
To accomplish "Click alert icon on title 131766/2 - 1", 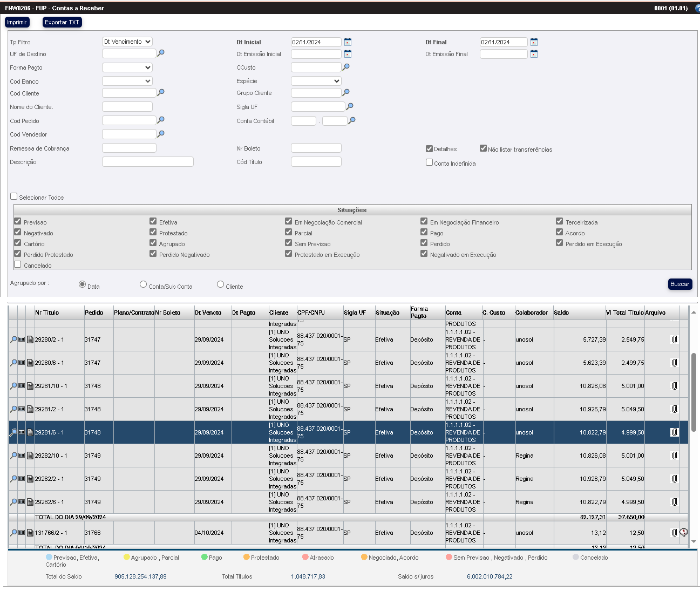I will point(684,533).
